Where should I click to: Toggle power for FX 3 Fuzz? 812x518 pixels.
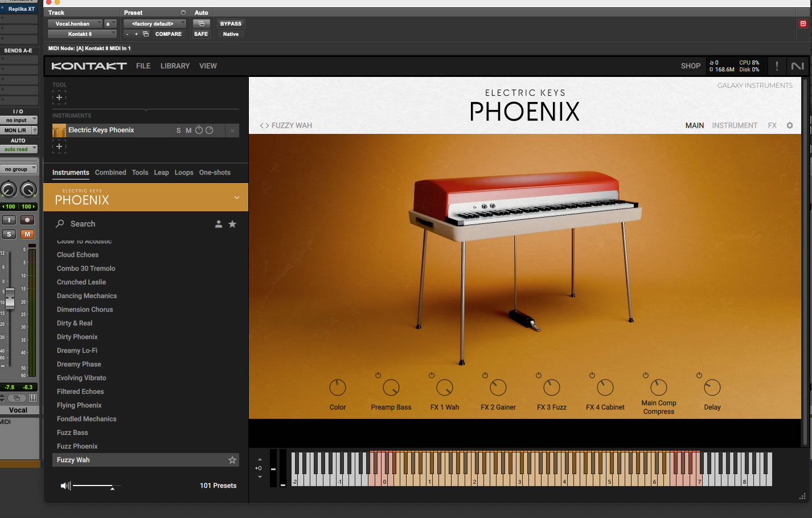point(539,375)
